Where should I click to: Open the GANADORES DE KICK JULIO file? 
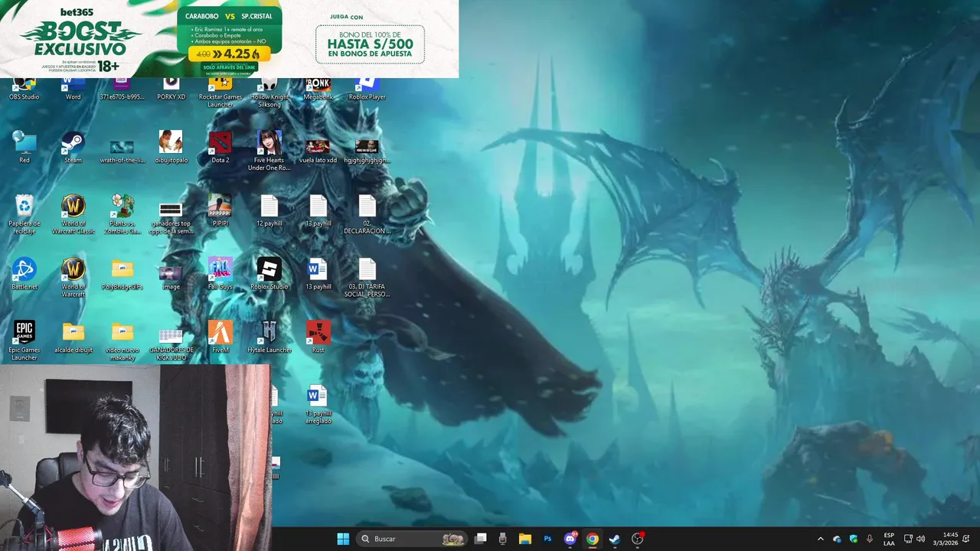[x=171, y=345]
